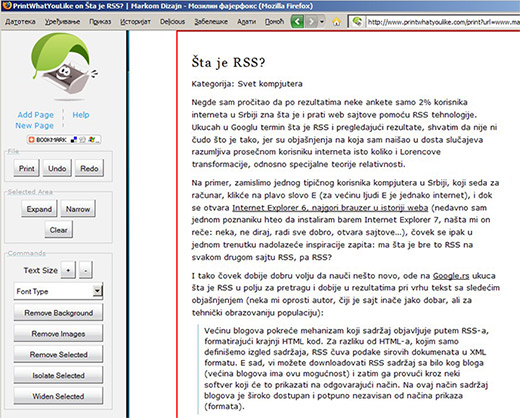The height and width of the screenshot is (418, 520).
Task: Click the Firefox forward arrow button
Action: [311, 22]
